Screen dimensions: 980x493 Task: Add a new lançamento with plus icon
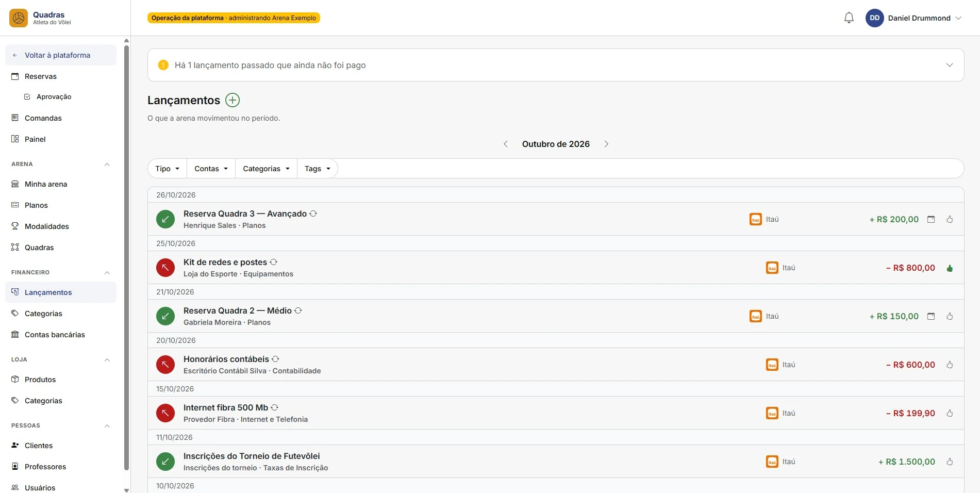click(x=232, y=100)
